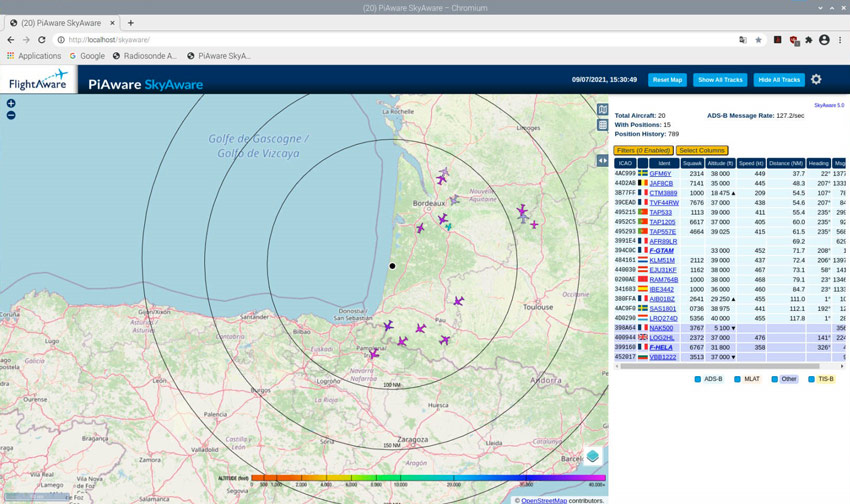
Task: Select the (20) PiAware SkyAware tab
Action: [62, 23]
